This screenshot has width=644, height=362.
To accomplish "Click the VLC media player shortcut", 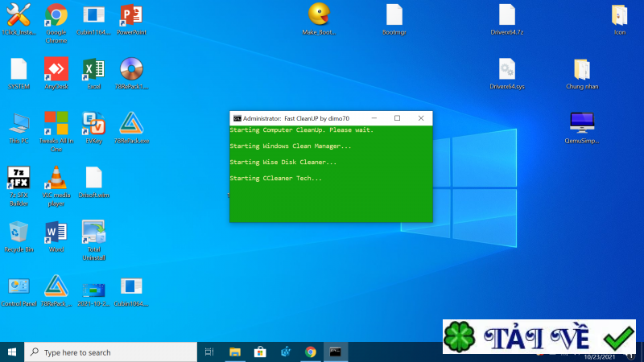I will [x=56, y=178].
